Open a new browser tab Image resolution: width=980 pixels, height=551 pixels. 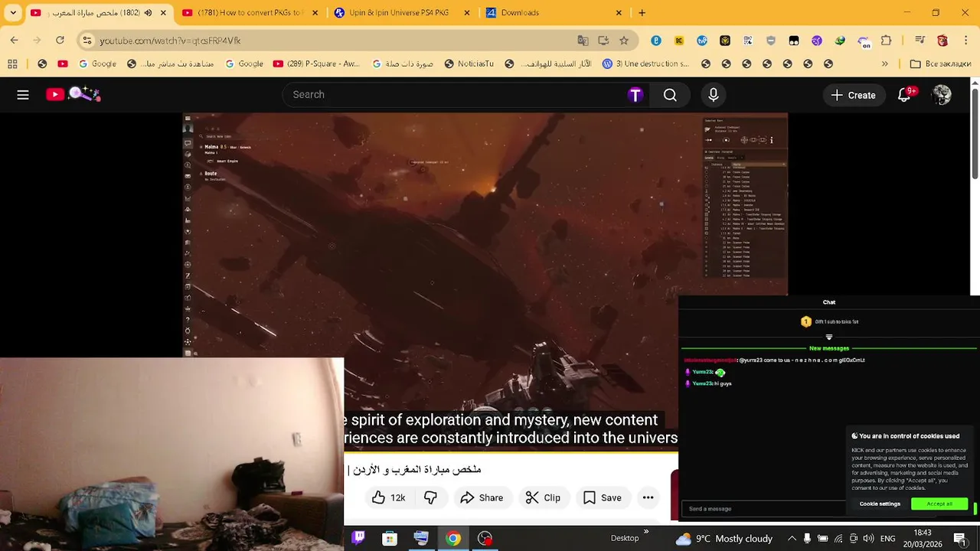pos(642,12)
